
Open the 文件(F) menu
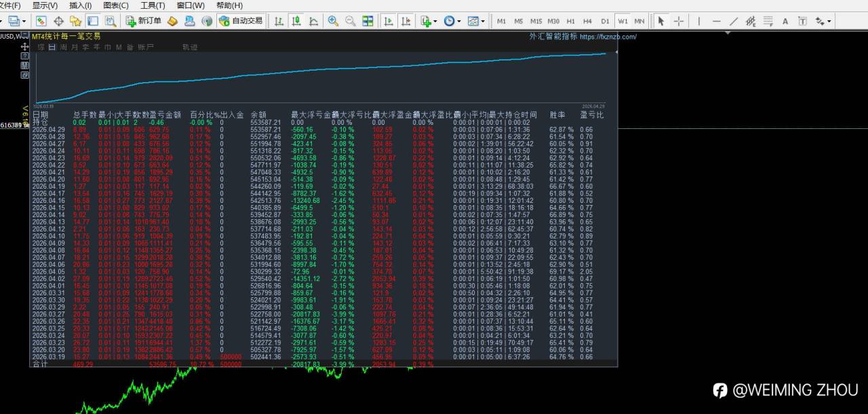[x=9, y=5]
